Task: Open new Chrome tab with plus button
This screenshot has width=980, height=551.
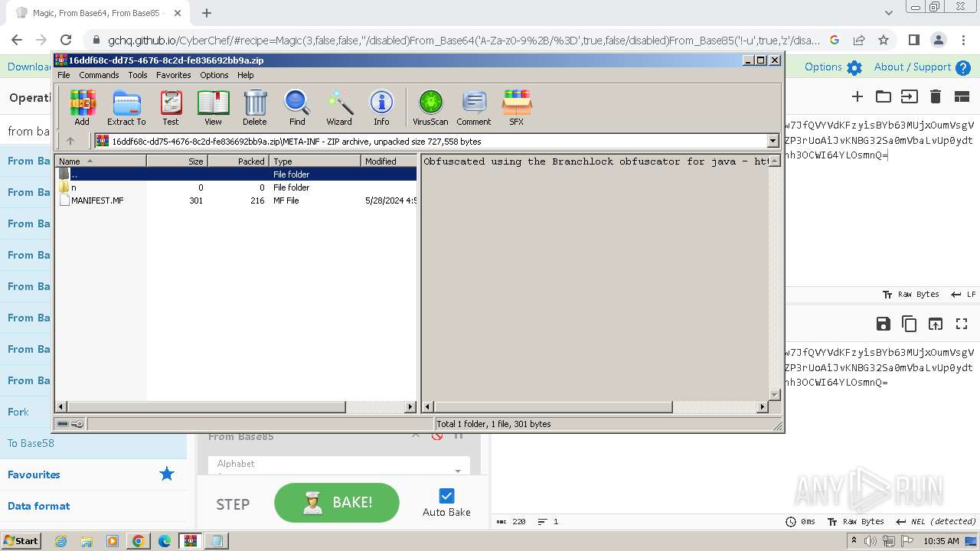Action: [x=207, y=13]
